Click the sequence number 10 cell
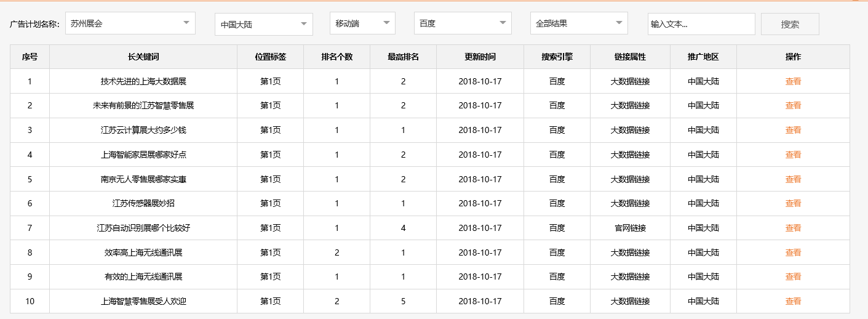Viewport: 868px width, 319px height. pos(30,301)
